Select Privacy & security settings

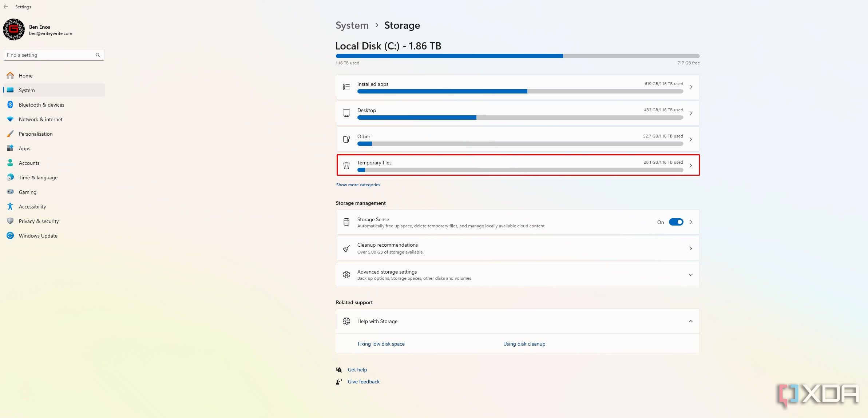click(x=39, y=221)
